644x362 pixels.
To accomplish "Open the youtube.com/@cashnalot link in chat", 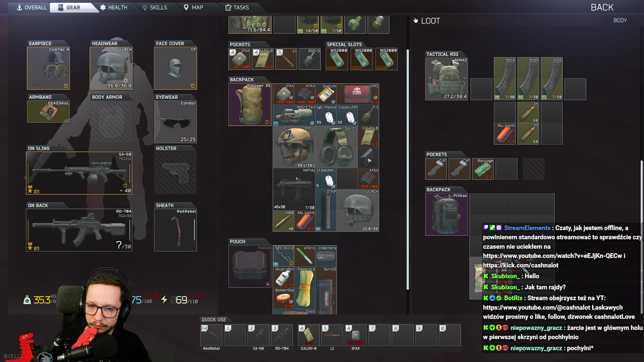I will click(x=537, y=307).
